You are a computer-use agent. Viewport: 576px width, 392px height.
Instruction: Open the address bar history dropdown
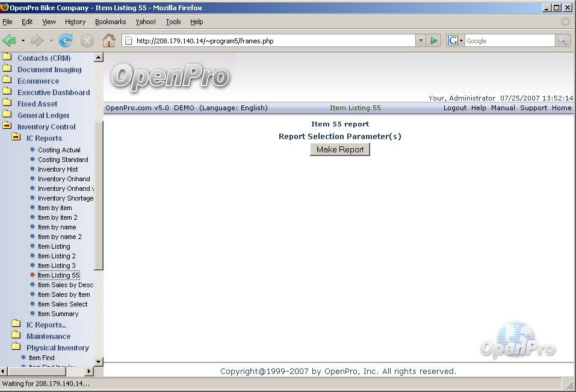pyautogui.click(x=420, y=40)
